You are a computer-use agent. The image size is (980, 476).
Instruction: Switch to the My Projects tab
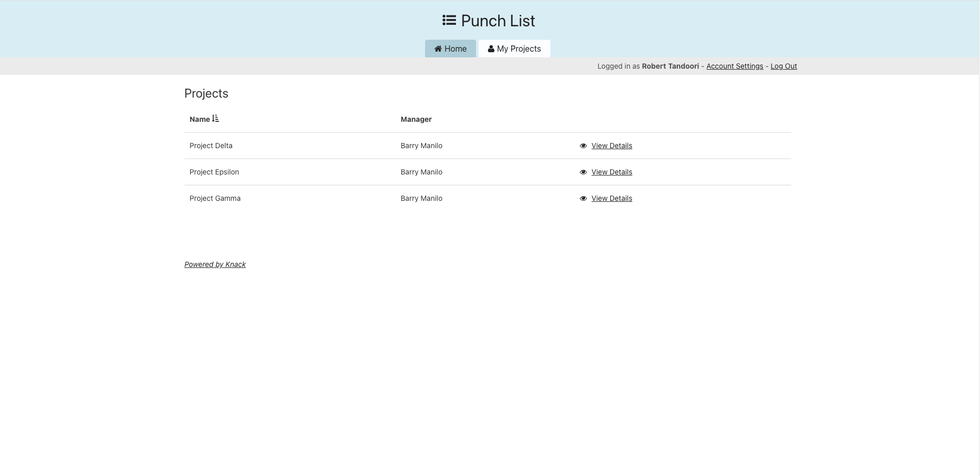click(514, 49)
